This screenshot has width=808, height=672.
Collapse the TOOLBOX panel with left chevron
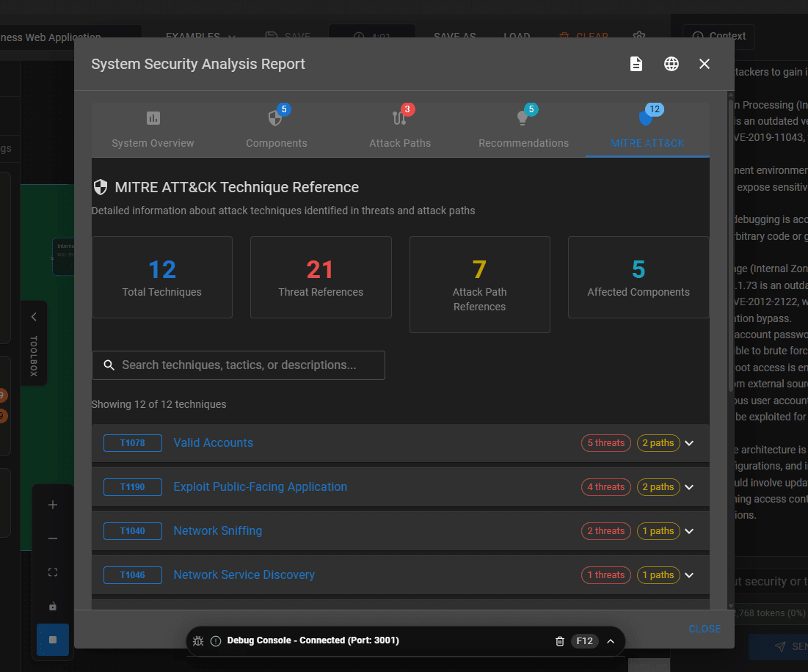pos(34,317)
